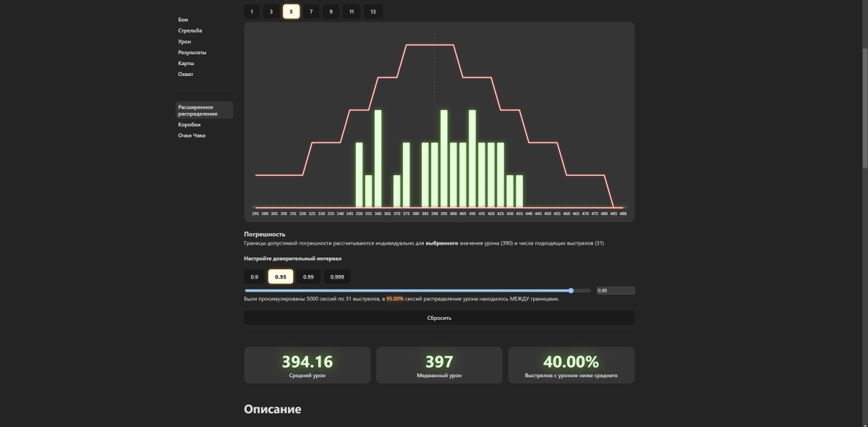The width and height of the screenshot is (868, 427).
Task: Open the Карты sidebar section
Action: coord(186,63)
